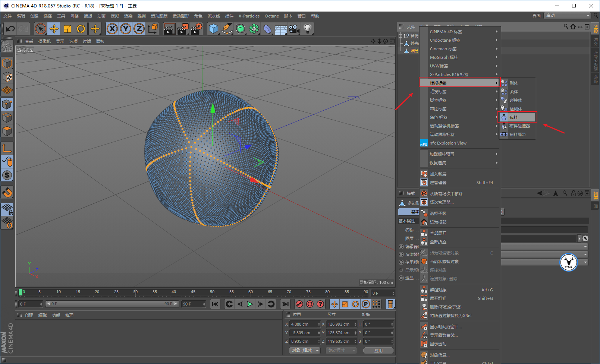Edit the Y size field
This screenshot has width=600, height=364.
342,333
